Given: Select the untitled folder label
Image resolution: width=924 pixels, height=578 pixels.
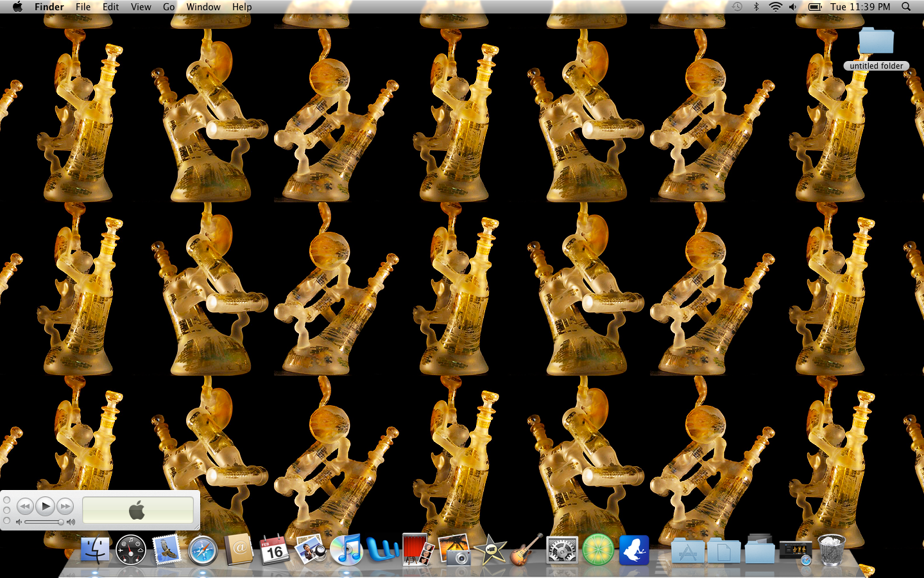Looking at the screenshot, I should pos(877,66).
